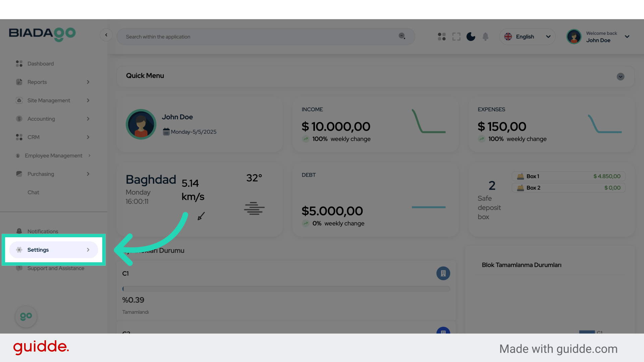644x362 pixels.
Task: Expand the Welcome back user menu
Action: pyautogui.click(x=627, y=37)
